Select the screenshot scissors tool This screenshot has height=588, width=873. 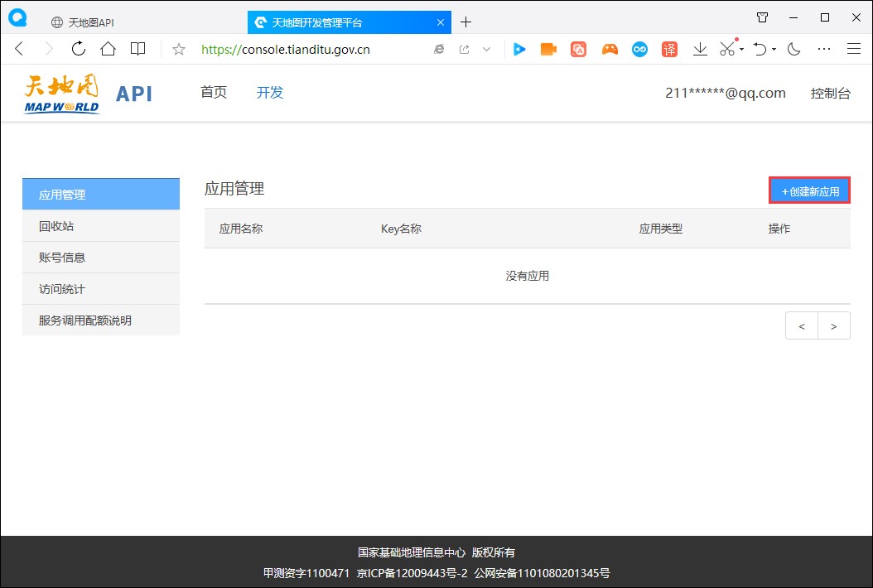pos(726,49)
